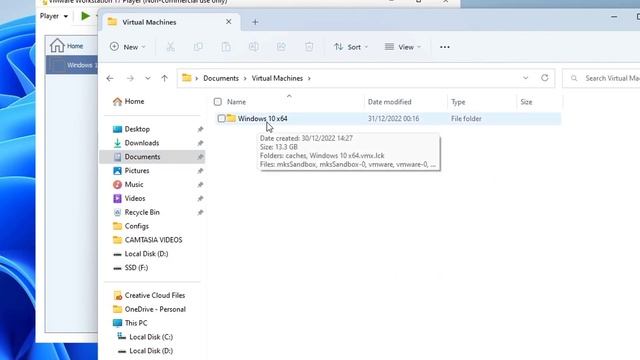This screenshot has height=360, width=640.
Task: Tick the checkbox for Windows 10 x64
Action: 221,118
